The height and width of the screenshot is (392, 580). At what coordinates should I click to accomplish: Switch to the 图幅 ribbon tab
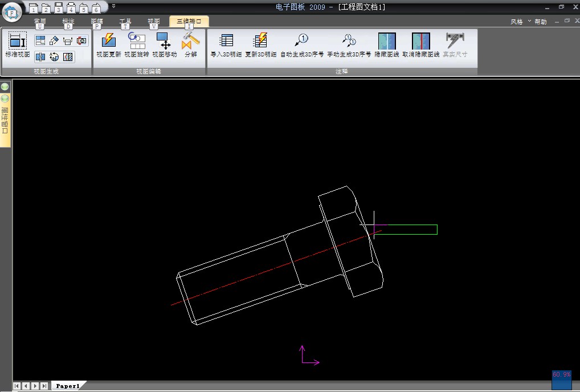(x=97, y=22)
